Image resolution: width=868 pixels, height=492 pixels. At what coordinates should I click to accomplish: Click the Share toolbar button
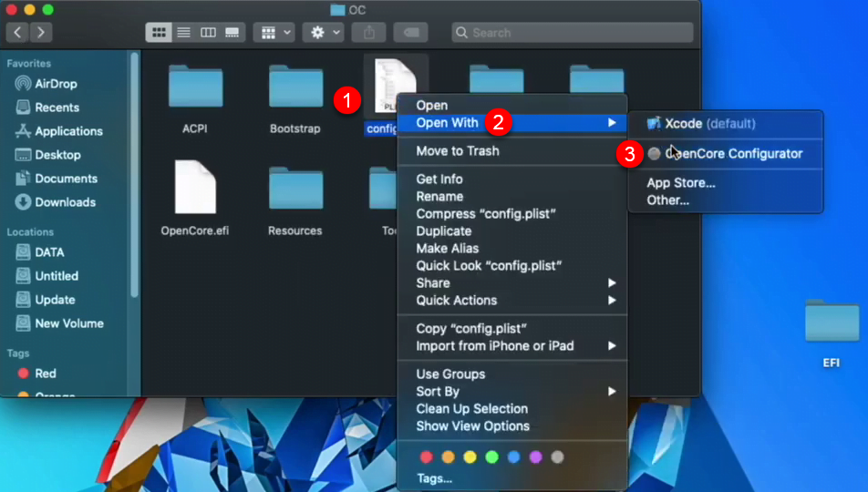369,33
